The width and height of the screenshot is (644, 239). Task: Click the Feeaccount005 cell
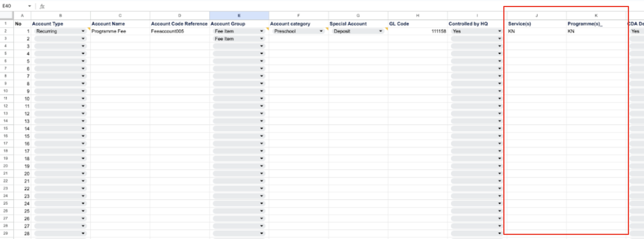(x=179, y=31)
